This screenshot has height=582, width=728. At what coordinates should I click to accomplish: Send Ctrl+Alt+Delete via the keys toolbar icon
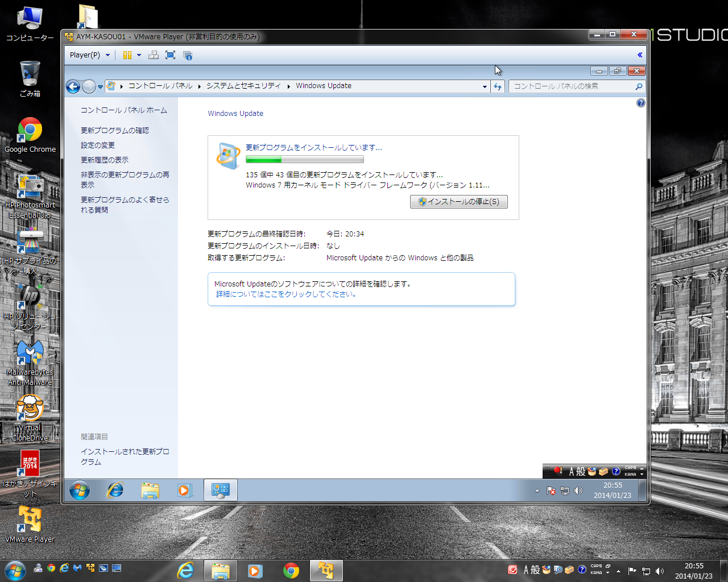pyautogui.click(x=154, y=55)
